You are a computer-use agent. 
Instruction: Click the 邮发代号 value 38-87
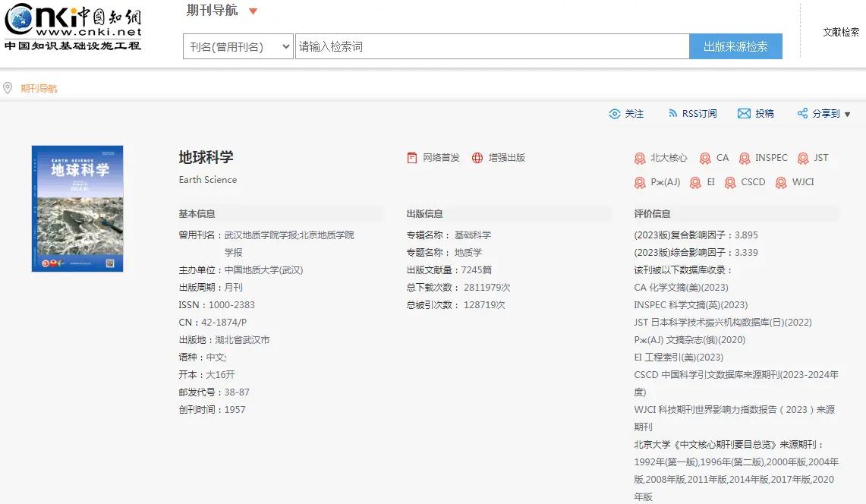236,392
